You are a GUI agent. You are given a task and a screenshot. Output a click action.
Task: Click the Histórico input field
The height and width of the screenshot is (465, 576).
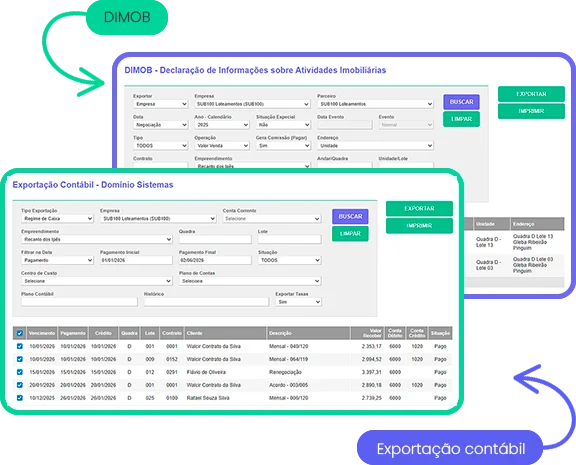pos(206,302)
